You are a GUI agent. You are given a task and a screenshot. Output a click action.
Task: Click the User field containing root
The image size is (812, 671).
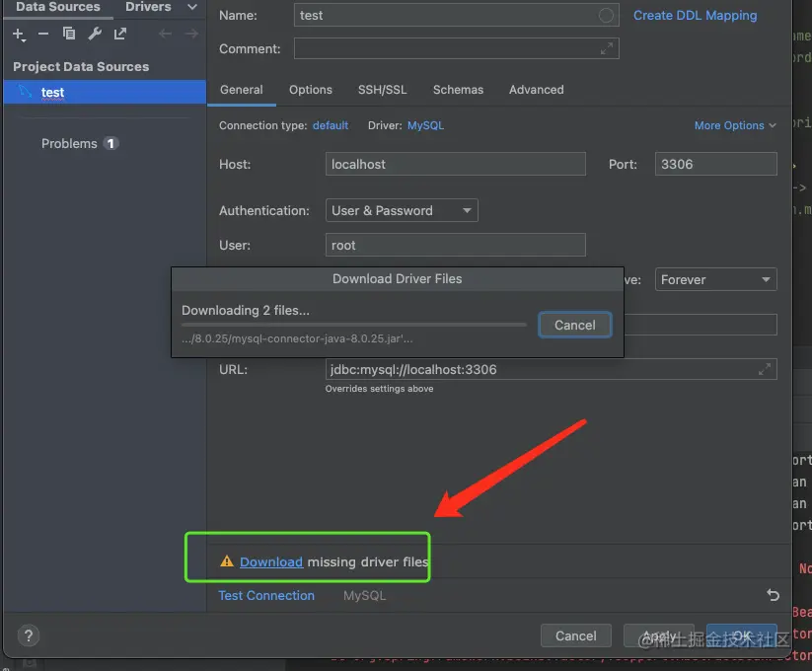455,245
